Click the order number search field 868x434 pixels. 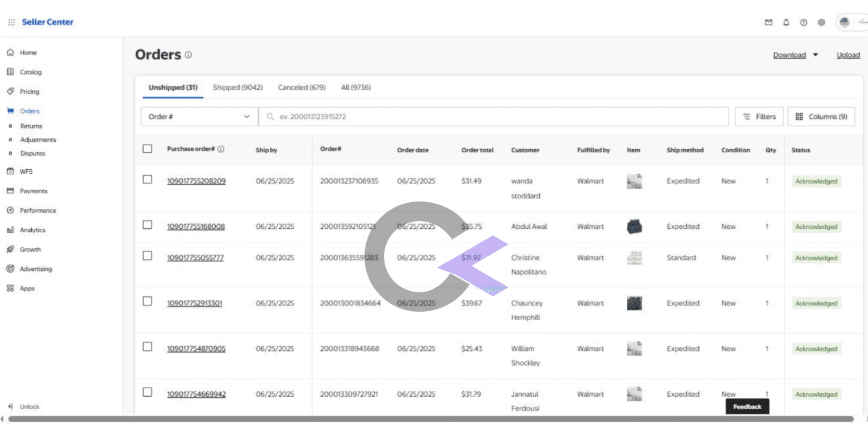click(493, 117)
